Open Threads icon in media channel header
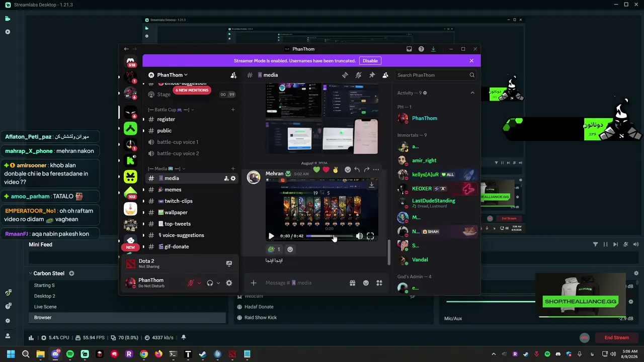The image size is (644, 362). (x=345, y=75)
